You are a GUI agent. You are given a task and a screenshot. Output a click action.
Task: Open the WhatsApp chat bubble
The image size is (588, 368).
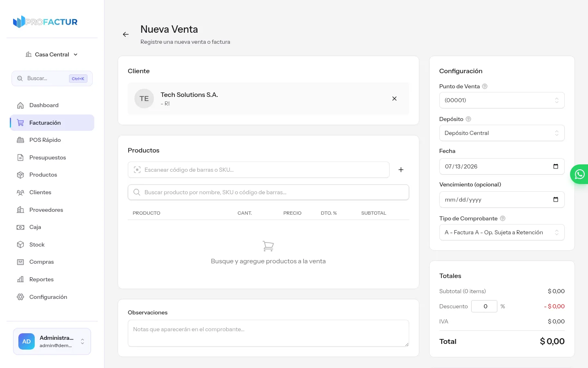579,174
